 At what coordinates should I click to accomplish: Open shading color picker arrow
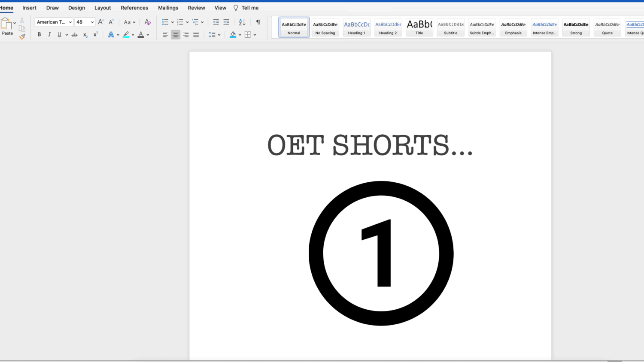240,35
